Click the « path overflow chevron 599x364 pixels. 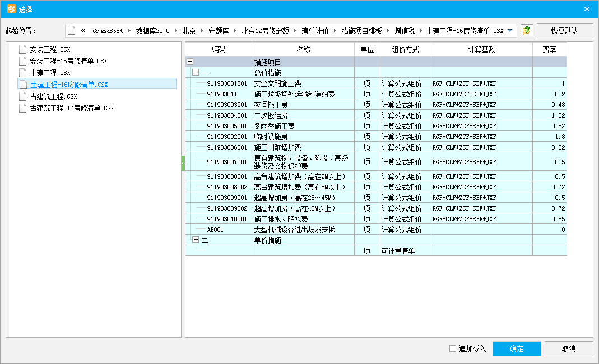coord(83,31)
